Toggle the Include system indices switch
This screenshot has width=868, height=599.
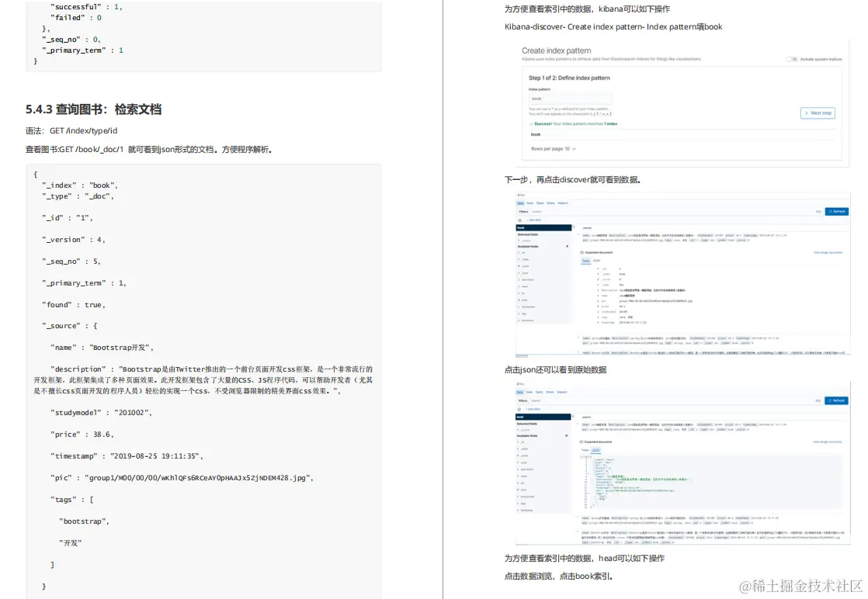(x=792, y=59)
